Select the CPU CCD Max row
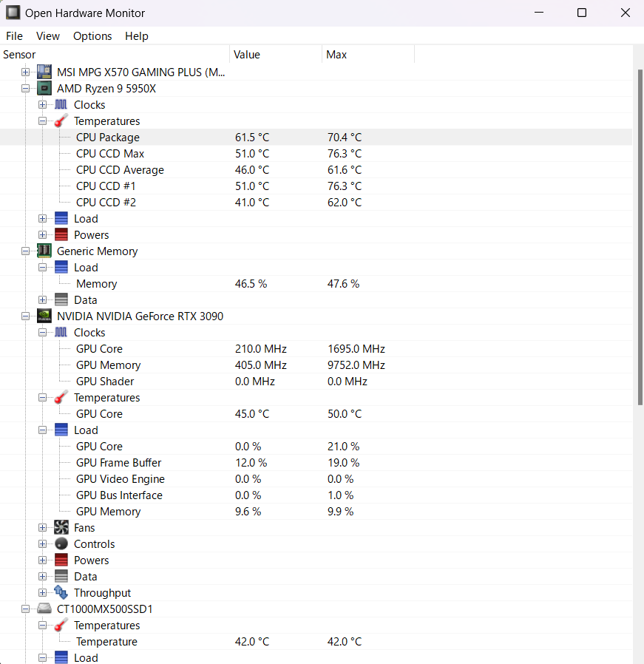644x664 pixels. [316, 153]
